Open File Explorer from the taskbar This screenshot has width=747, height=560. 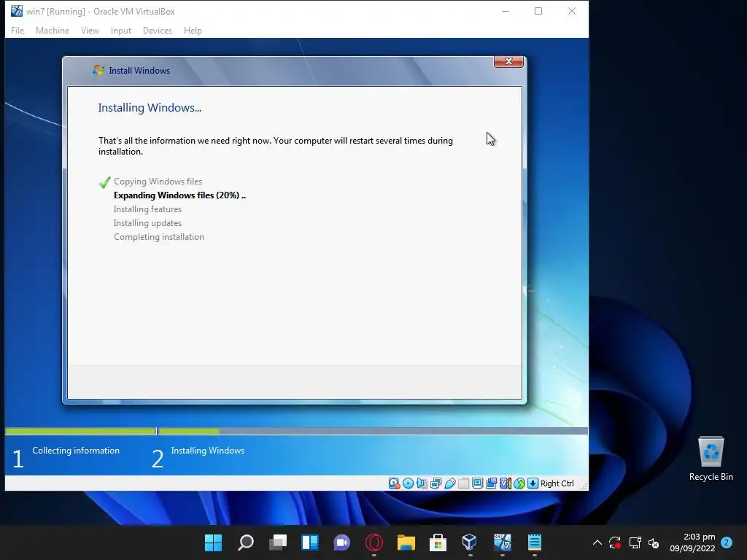click(406, 542)
